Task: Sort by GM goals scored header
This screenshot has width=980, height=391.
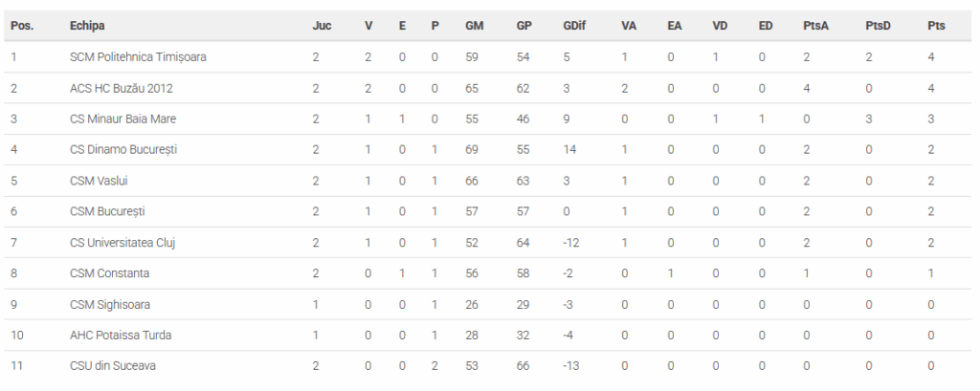Action: 474,26
